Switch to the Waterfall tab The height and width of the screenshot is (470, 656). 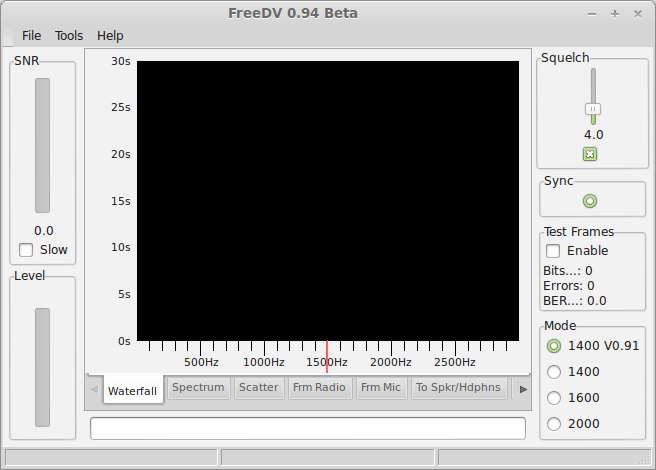(133, 390)
